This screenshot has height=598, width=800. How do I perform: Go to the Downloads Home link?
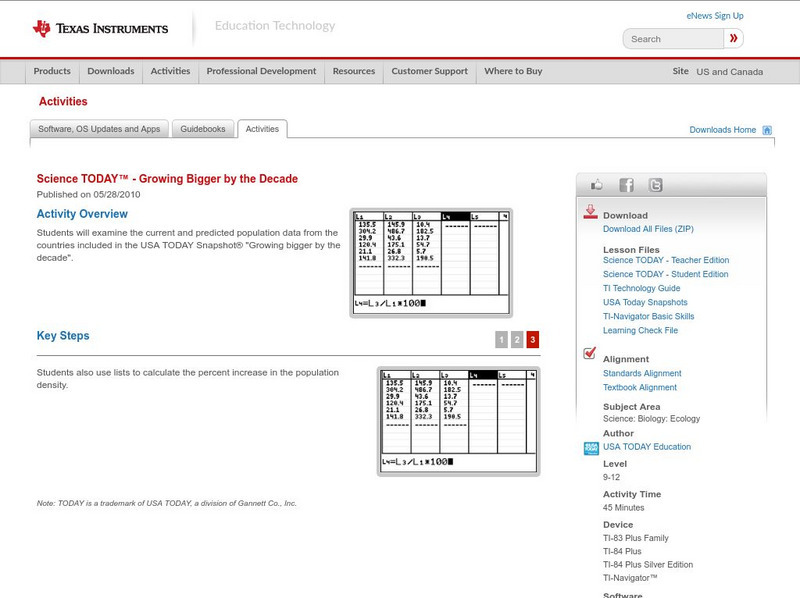[722, 130]
